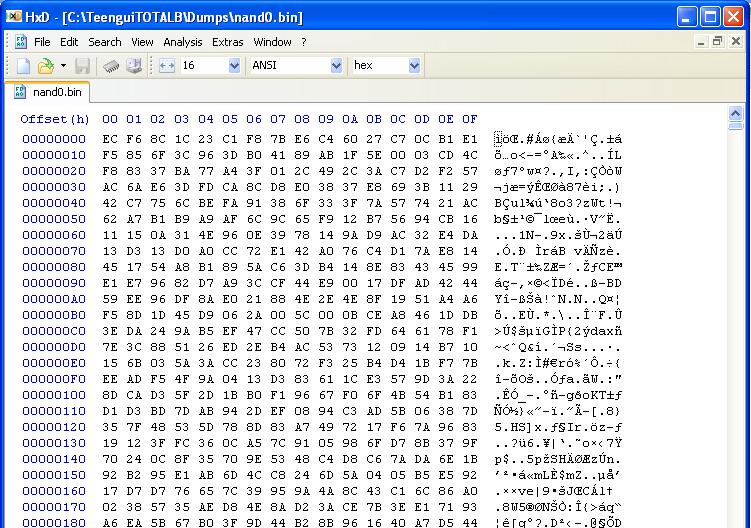751x528 pixels.
Task: Open the Extras menu
Action: (228, 42)
